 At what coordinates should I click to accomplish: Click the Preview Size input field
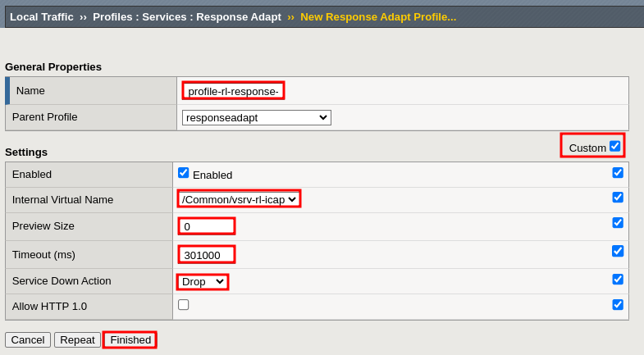(x=207, y=226)
